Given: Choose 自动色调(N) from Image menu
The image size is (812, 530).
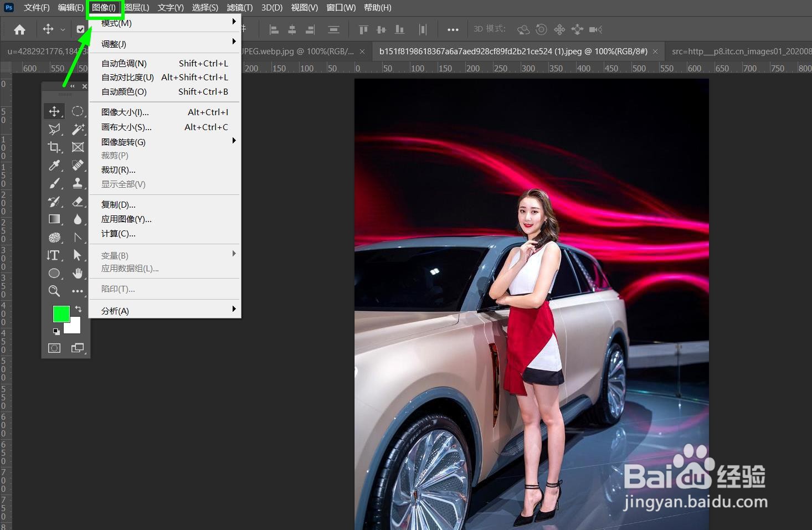Looking at the screenshot, I should 165,63.
